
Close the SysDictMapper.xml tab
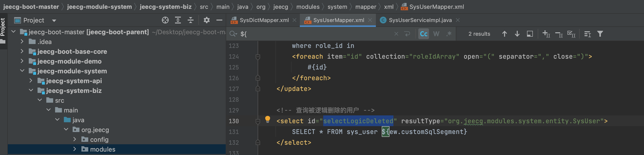[294, 20]
